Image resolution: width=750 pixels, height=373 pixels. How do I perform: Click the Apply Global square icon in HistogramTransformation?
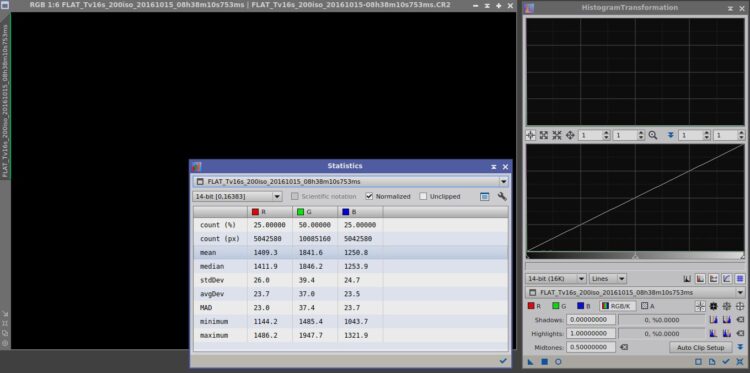tap(544, 362)
